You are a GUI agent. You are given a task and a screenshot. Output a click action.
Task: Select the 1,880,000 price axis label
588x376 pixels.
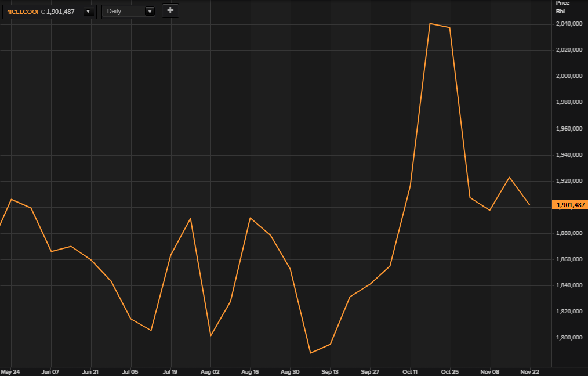569,233
